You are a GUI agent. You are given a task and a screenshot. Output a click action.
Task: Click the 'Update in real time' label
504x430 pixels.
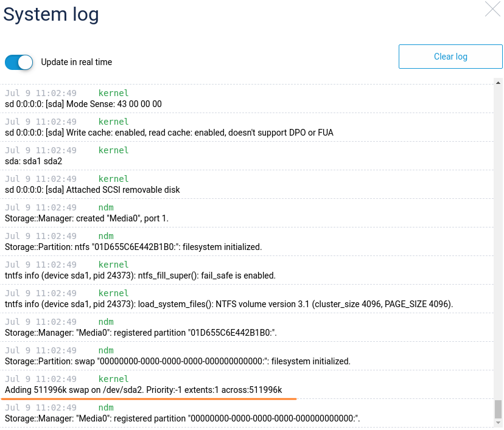click(x=77, y=62)
